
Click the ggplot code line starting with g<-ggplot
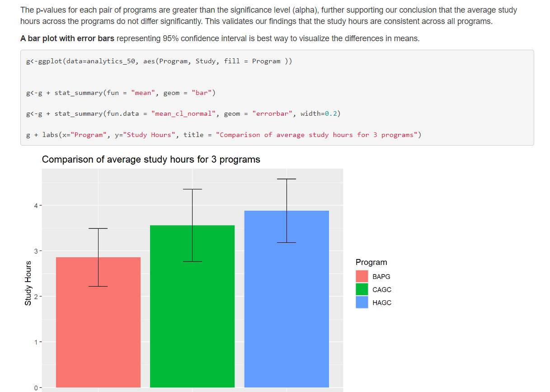pyautogui.click(x=159, y=61)
